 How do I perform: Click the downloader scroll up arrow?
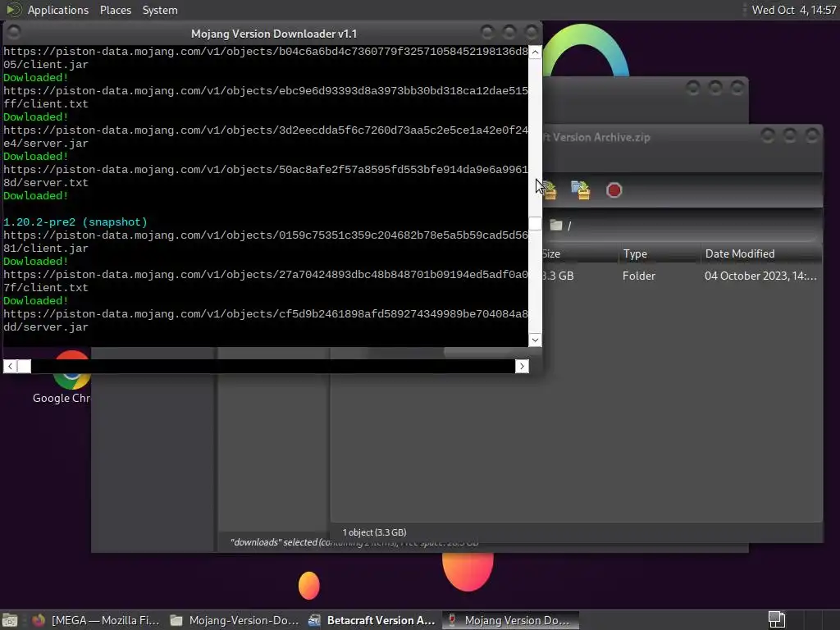click(535, 52)
